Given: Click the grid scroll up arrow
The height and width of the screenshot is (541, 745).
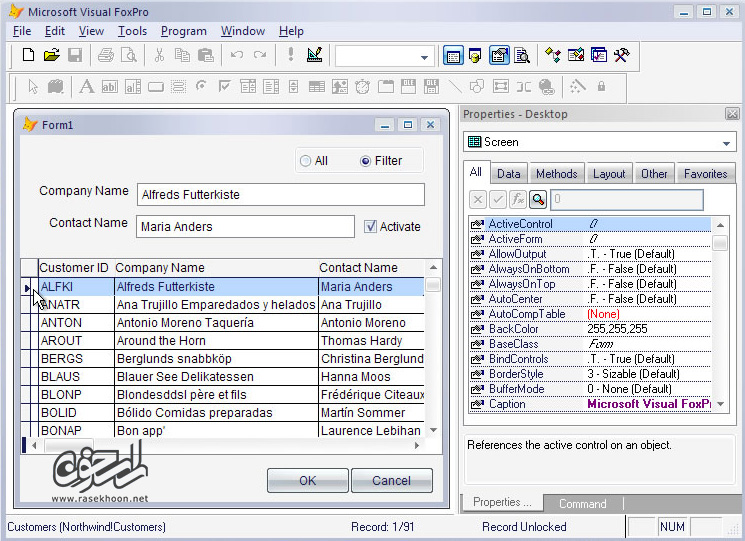Looking at the screenshot, I should coord(433,267).
